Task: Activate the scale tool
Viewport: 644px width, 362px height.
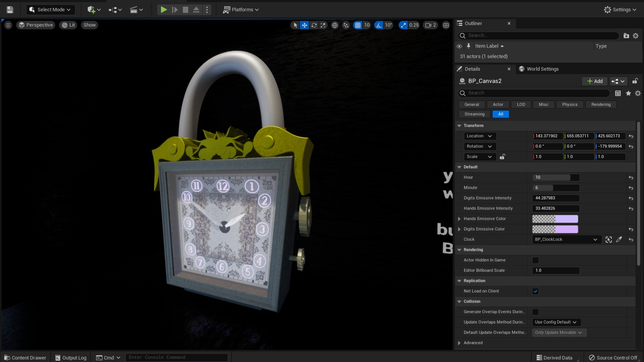Action: (323, 25)
